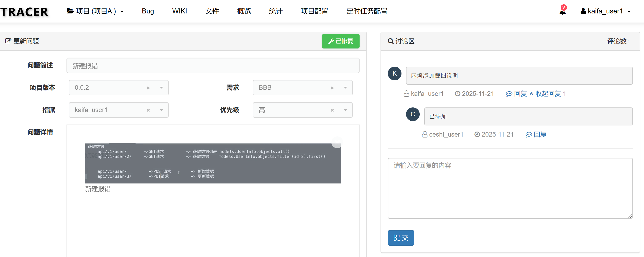This screenshot has height=257, width=644.
Task: Click the reply textarea 请输入要回复的内容
Action: pos(510,188)
